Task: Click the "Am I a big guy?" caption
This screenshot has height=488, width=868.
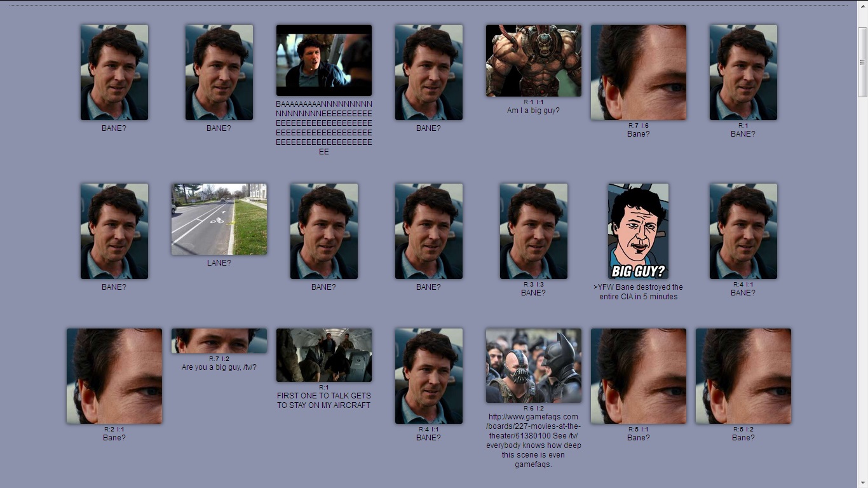Action: tap(533, 111)
